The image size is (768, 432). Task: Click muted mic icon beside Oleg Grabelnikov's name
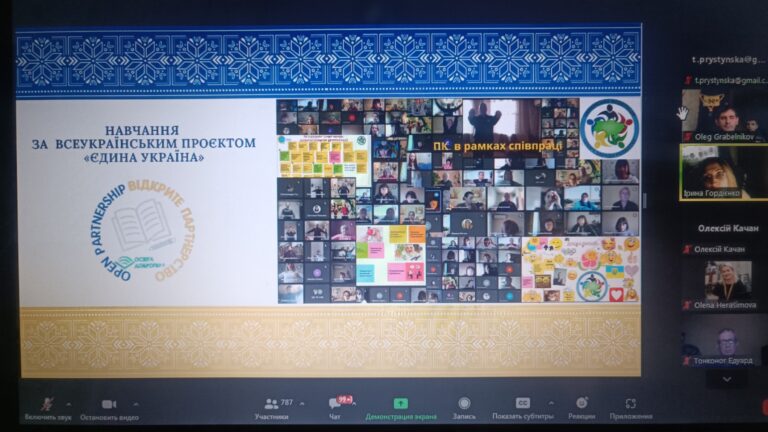tap(688, 137)
